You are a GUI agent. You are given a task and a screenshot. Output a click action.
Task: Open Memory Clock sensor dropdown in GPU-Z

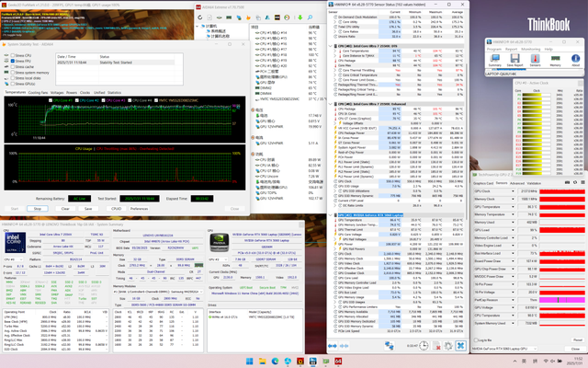(513, 199)
